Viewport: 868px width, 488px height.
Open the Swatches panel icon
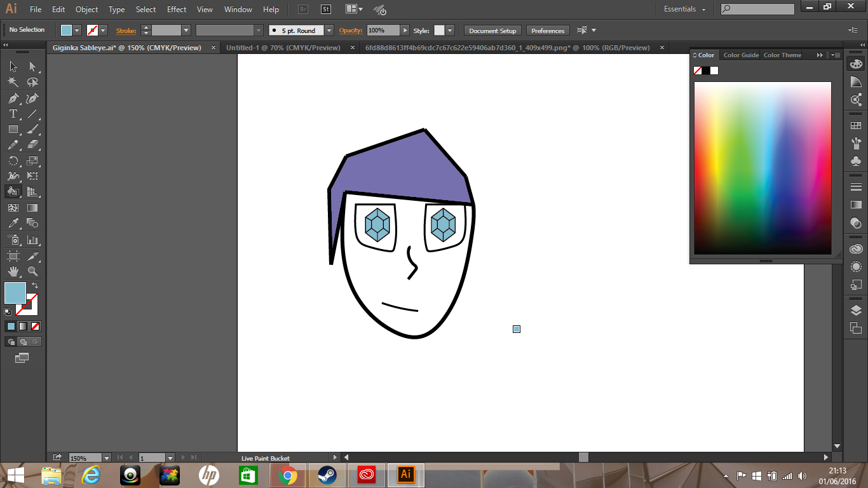click(x=856, y=126)
